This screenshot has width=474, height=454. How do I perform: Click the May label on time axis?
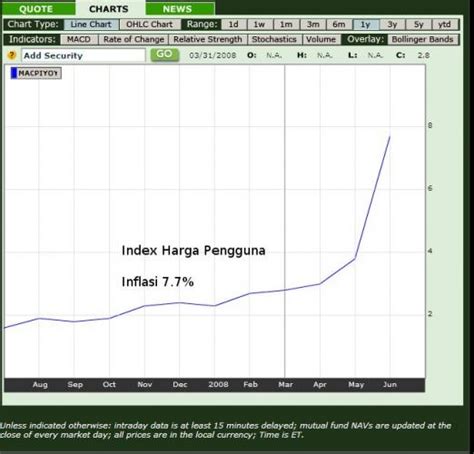(356, 385)
